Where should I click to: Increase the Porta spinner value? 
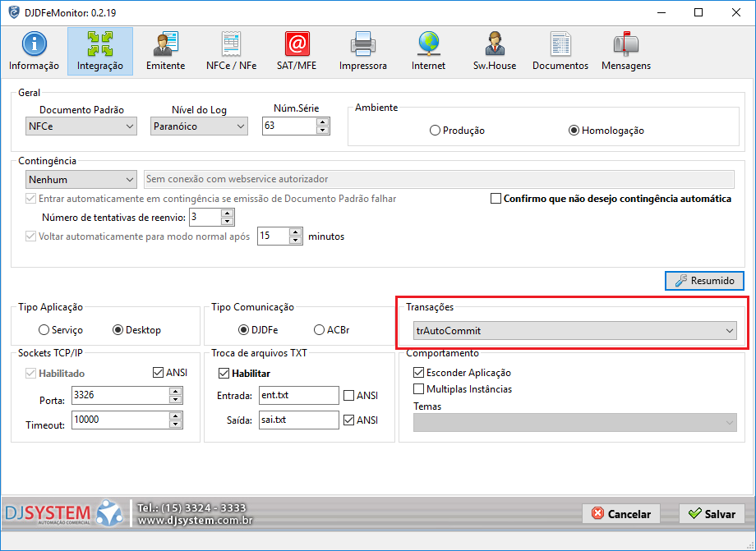pos(176,391)
